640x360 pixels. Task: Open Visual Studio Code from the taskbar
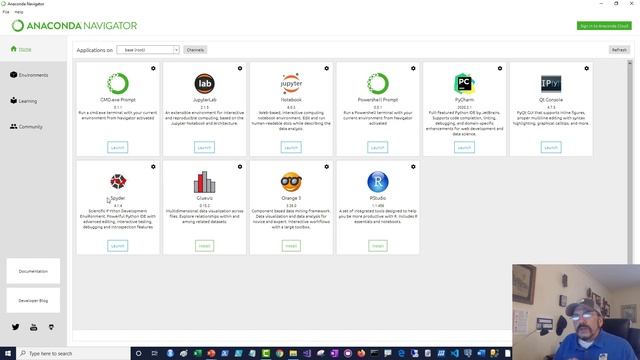coord(455,353)
